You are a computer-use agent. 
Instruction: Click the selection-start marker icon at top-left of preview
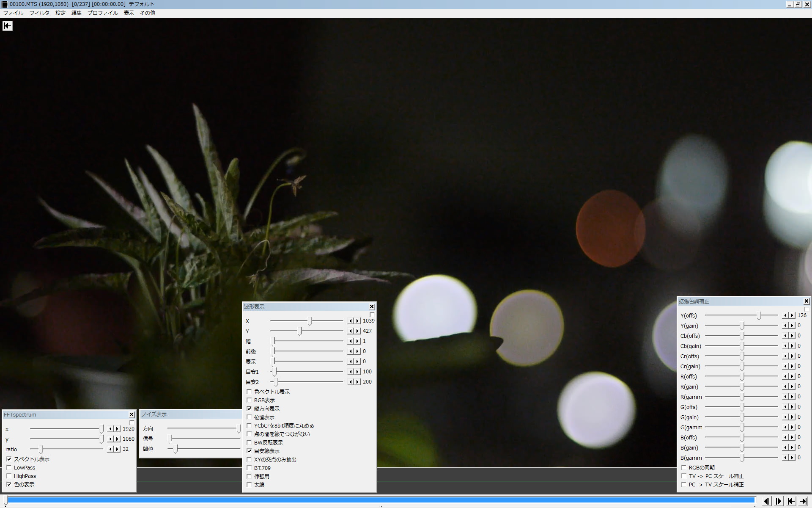coord(8,26)
